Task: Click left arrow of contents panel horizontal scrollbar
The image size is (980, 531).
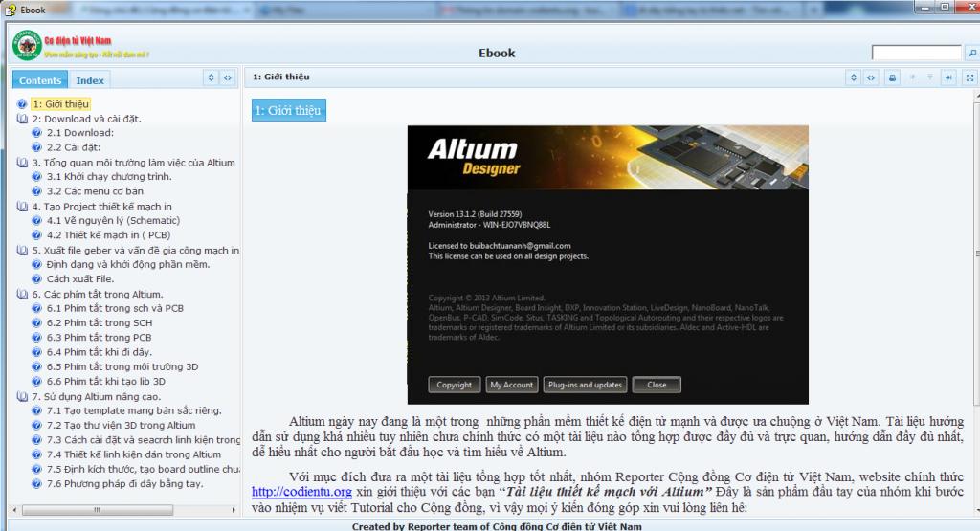Action: (x=15, y=510)
